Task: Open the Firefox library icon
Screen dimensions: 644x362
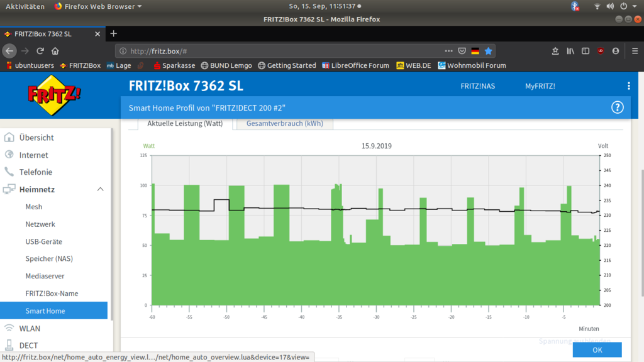Action: pos(570,51)
